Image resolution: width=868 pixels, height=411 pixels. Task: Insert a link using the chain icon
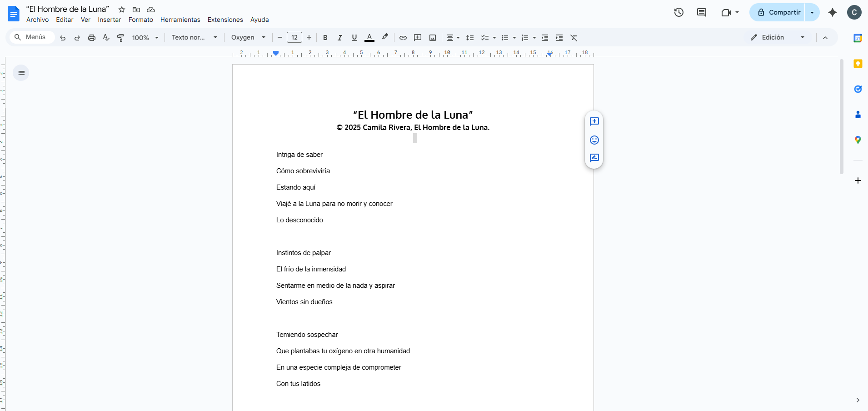403,38
